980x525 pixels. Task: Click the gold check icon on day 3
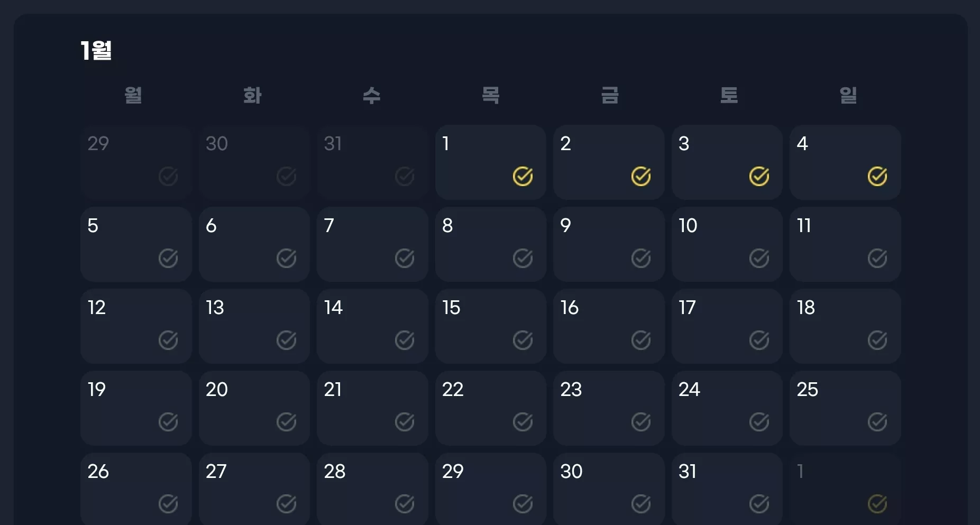759,177
